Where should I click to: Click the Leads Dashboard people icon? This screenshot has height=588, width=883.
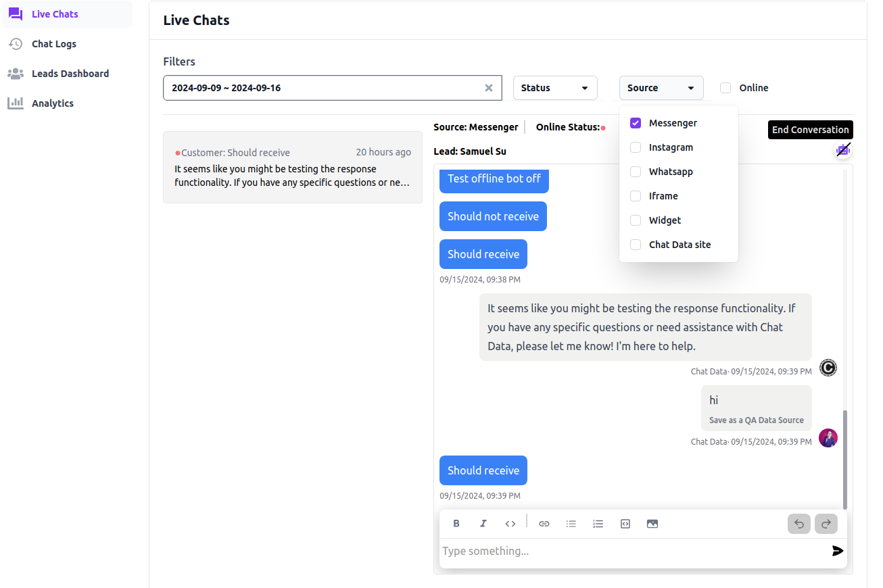point(16,74)
